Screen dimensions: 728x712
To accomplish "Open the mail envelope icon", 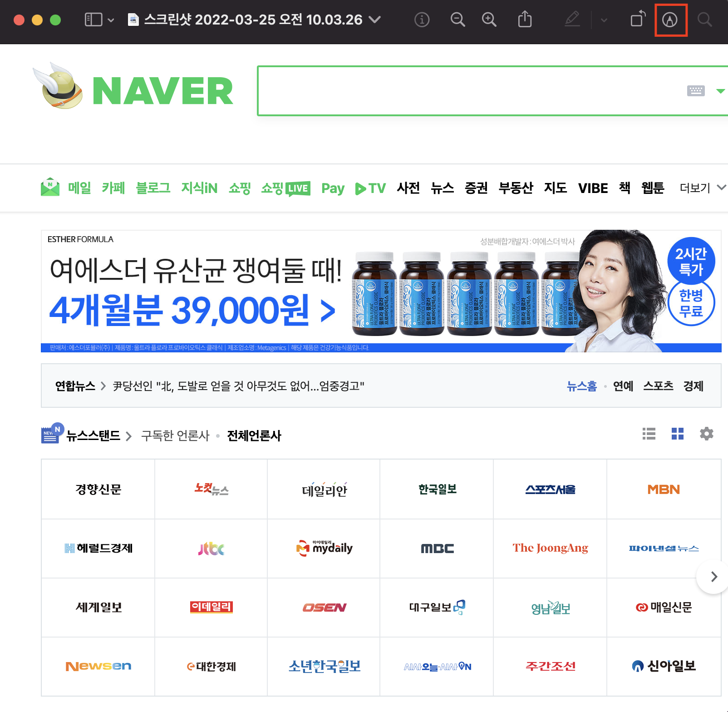I will [50, 187].
